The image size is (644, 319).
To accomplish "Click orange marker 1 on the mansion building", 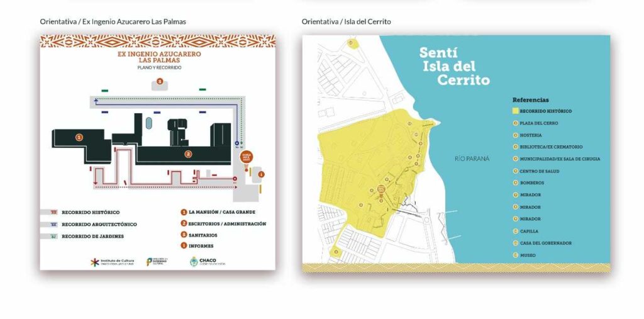I will pos(79,137).
